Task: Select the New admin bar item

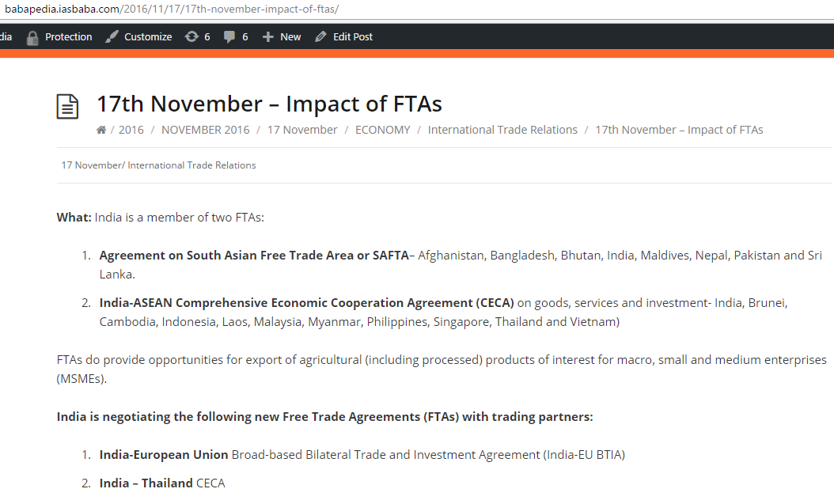Action: 282,36
